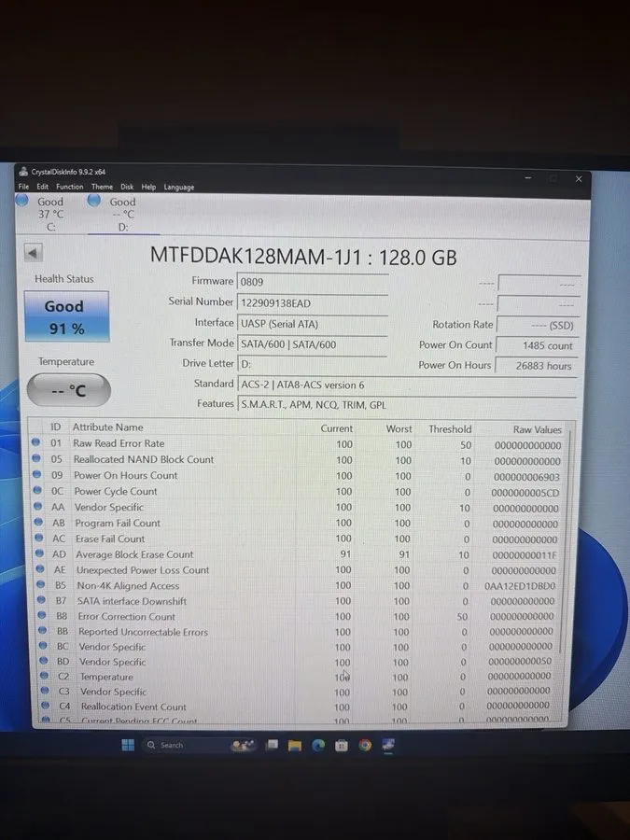This screenshot has width=630, height=840.
Task: Click raw value 000000000050
Action: [520, 661]
